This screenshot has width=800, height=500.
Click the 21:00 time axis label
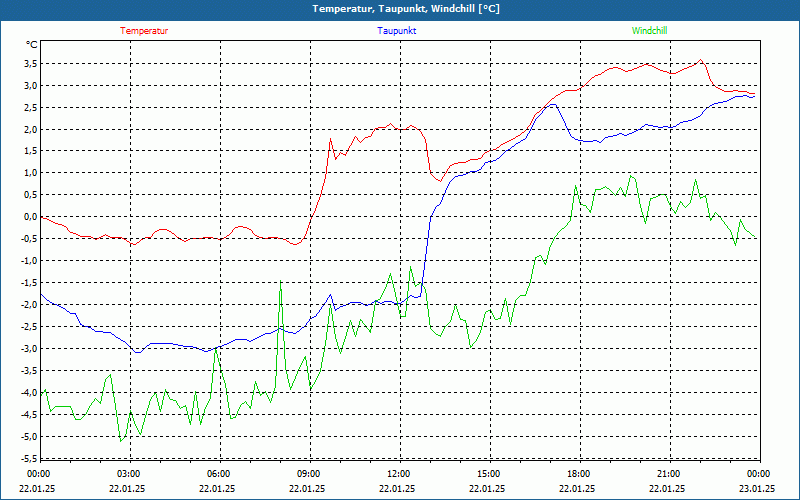[x=670, y=474]
